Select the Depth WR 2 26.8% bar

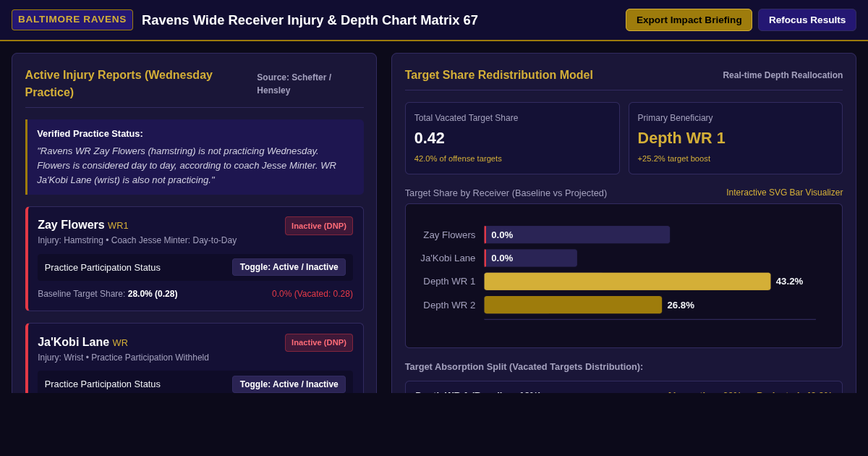(573, 305)
